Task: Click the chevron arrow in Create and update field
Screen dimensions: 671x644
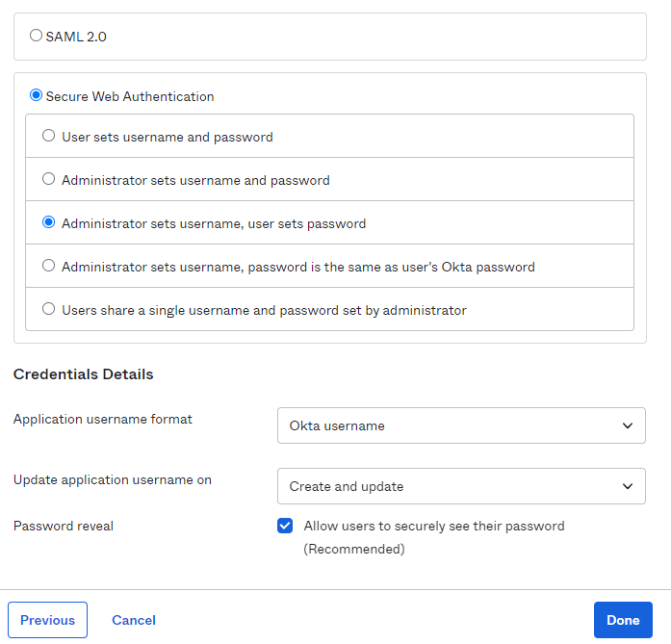Action: [x=628, y=486]
